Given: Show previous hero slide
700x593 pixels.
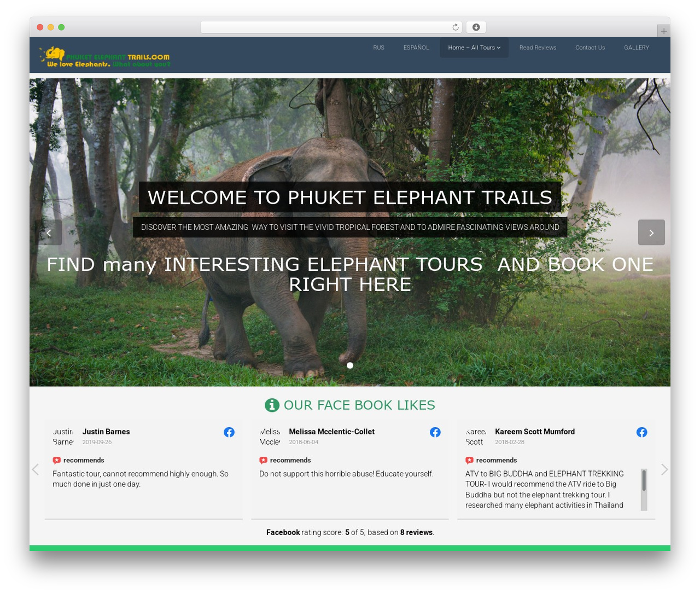Looking at the screenshot, I should pos(49,232).
